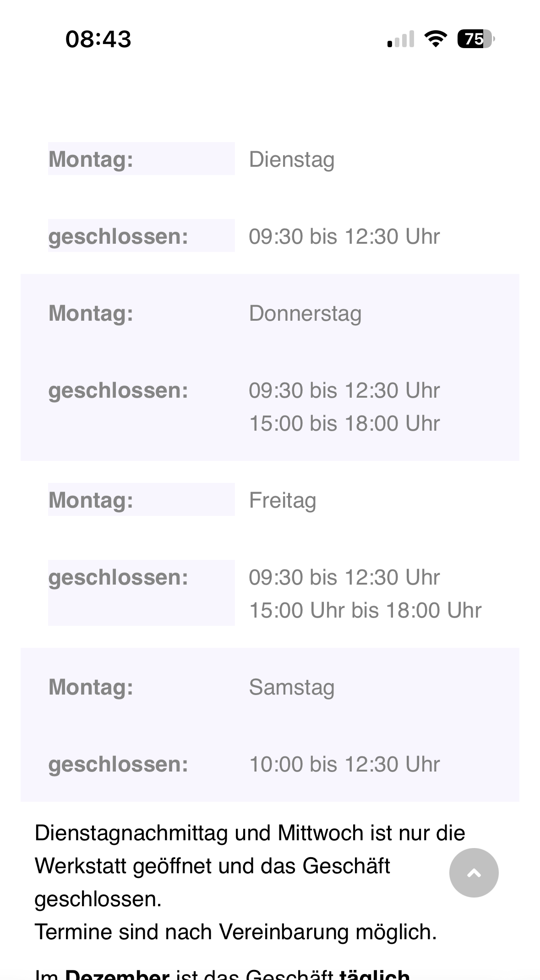This screenshot has width=540, height=980.
Task: Tap the 10:00 bis 12:30 Uhr hours
Action: (x=344, y=764)
